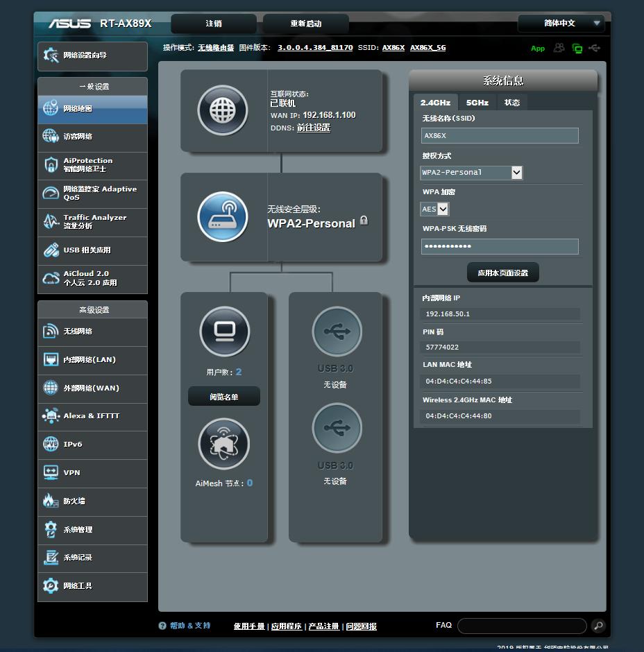The width and height of the screenshot is (644, 652).
Task: Click the WPA-PSK password field
Action: pyautogui.click(x=500, y=246)
